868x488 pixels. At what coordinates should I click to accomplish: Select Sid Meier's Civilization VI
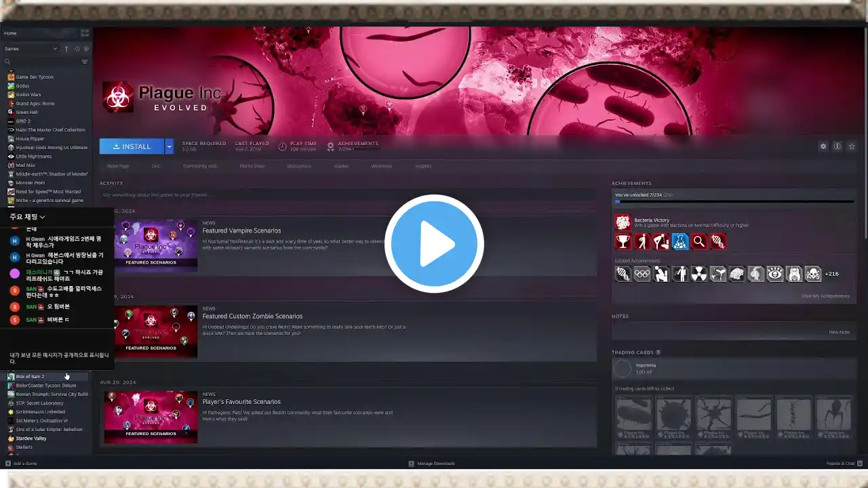(41, 421)
